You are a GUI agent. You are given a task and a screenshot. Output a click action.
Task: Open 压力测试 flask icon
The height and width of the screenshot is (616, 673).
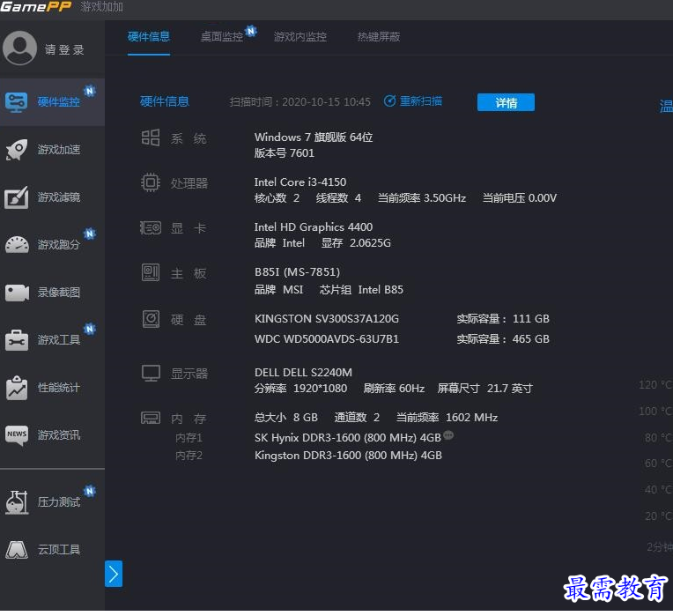[x=17, y=501]
